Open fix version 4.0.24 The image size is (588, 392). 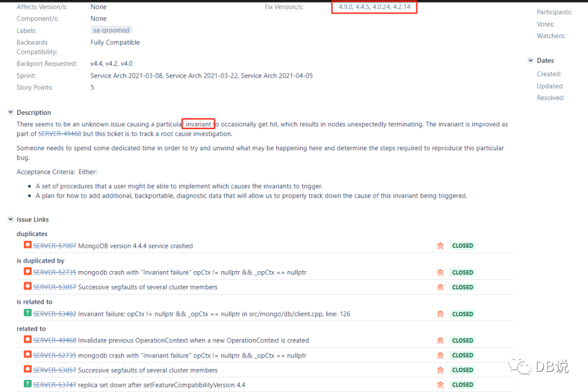click(381, 7)
